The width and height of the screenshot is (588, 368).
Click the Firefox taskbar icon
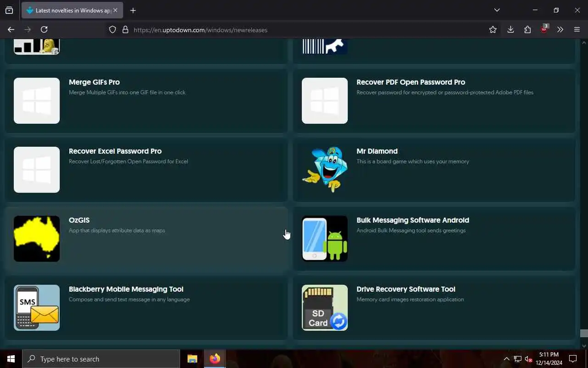pos(215,359)
